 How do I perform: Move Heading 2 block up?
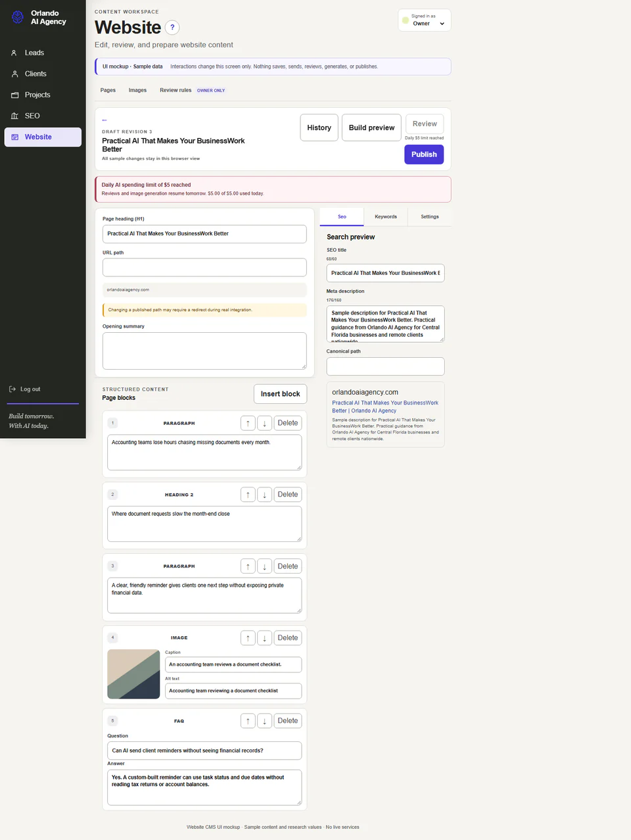[x=248, y=495]
